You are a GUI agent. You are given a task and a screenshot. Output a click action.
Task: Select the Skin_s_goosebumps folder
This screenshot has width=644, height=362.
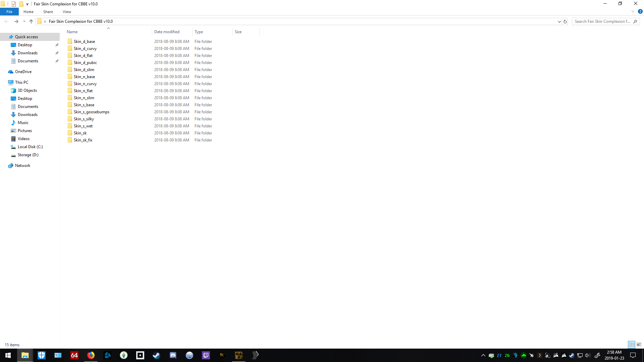click(91, 112)
